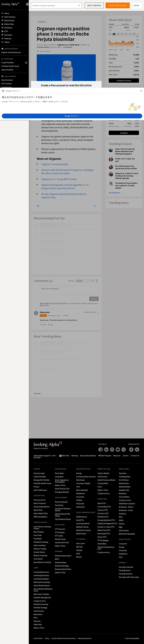The image size is (144, 644).
Task: Reply to blaumeise's comment
Action: tap(43, 325)
